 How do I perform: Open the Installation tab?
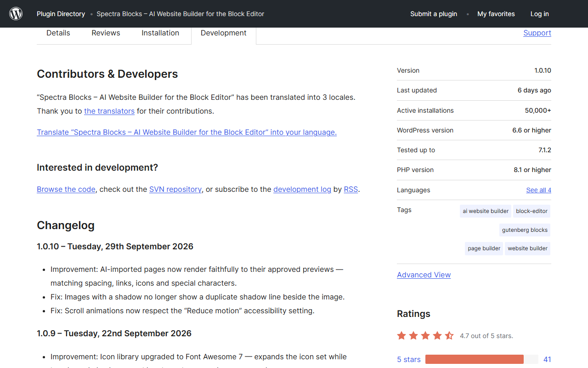click(160, 33)
